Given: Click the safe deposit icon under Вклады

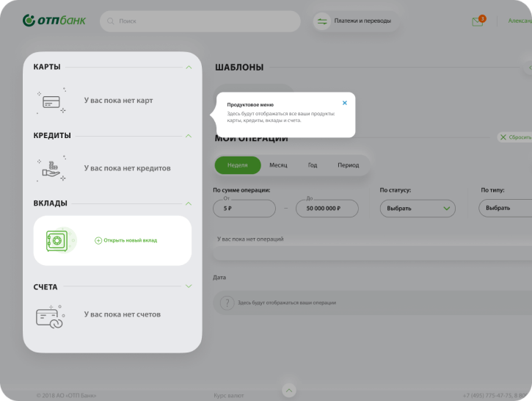Looking at the screenshot, I should pyautogui.click(x=56, y=240).
